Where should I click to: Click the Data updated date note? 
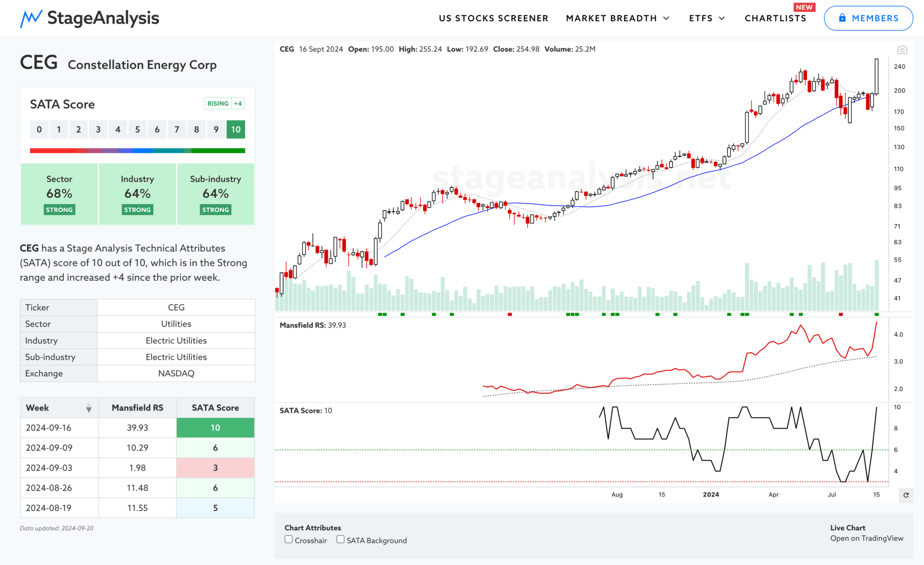click(56, 528)
